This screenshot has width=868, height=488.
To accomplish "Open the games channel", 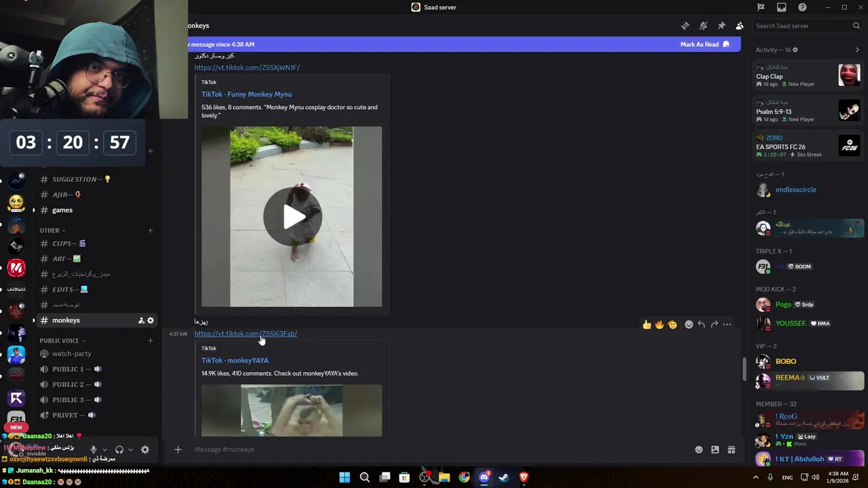I will [x=95, y=210].
